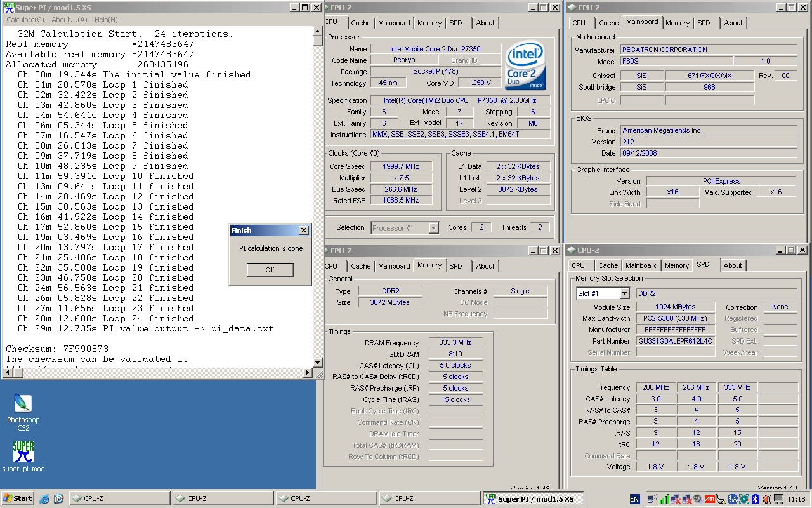Viewport: 812px width, 508px height.
Task: Click the Super PI icon in its title bar
Action: 8,8
